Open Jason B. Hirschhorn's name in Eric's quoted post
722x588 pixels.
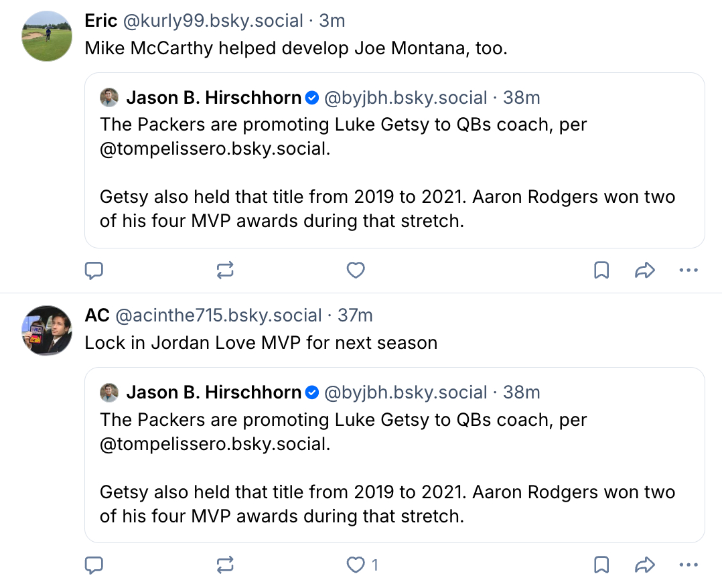(x=214, y=98)
